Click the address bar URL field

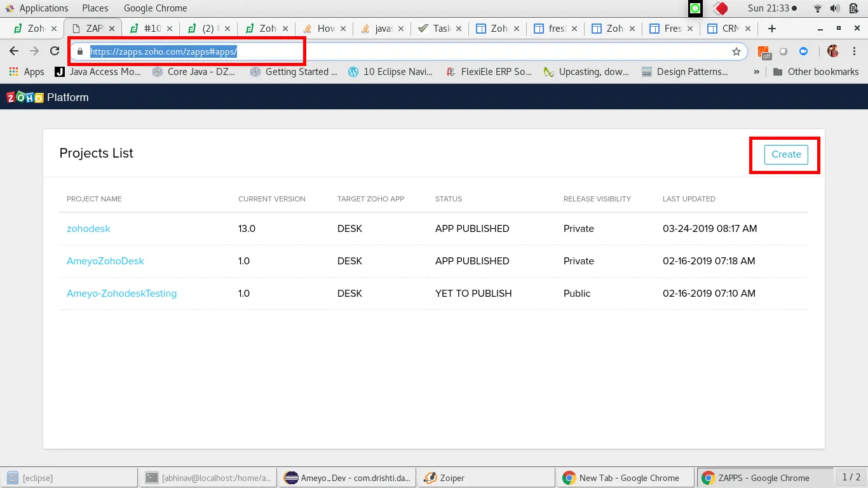click(x=407, y=51)
